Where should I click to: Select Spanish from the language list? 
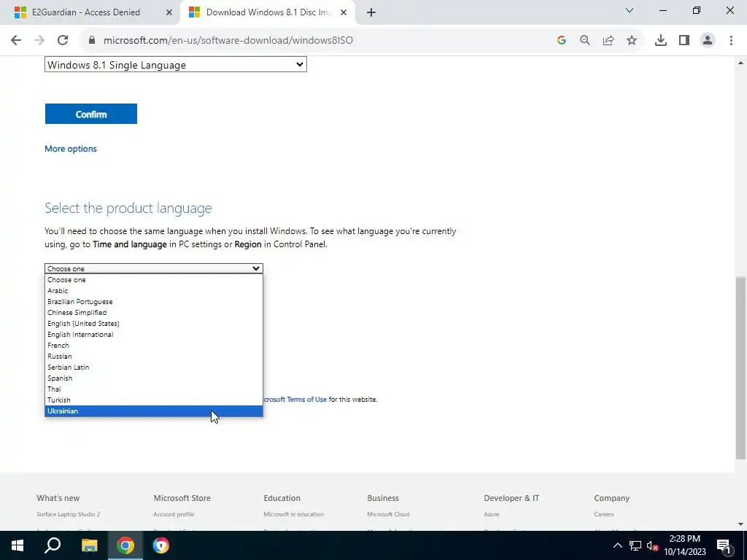[x=153, y=378]
